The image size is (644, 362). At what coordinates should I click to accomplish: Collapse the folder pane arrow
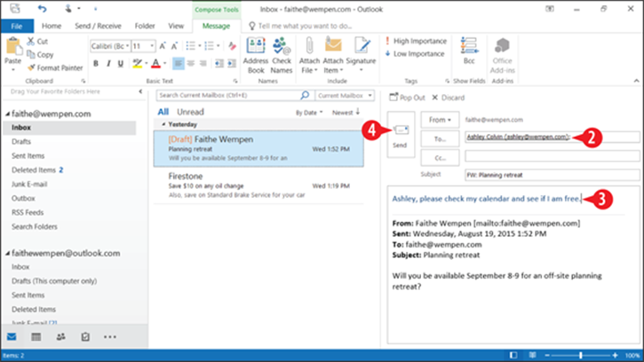[x=140, y=91]
